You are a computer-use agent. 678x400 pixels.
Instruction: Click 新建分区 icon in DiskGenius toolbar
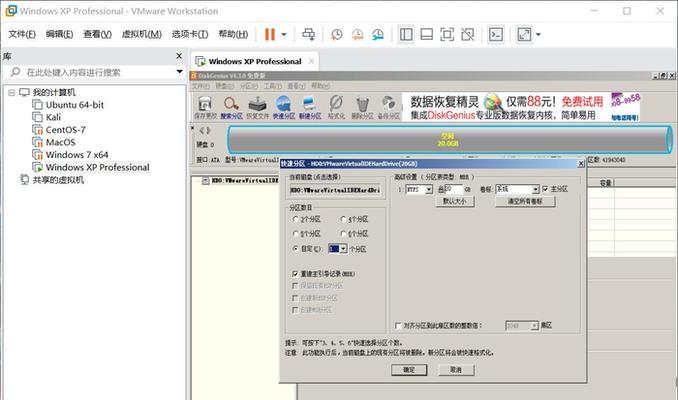(x=310, y=107)
